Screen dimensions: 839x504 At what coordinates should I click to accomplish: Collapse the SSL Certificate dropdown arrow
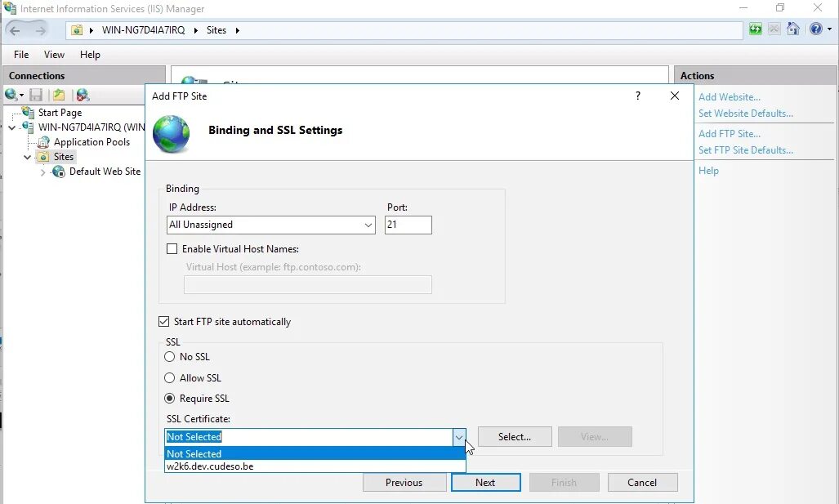459,437
